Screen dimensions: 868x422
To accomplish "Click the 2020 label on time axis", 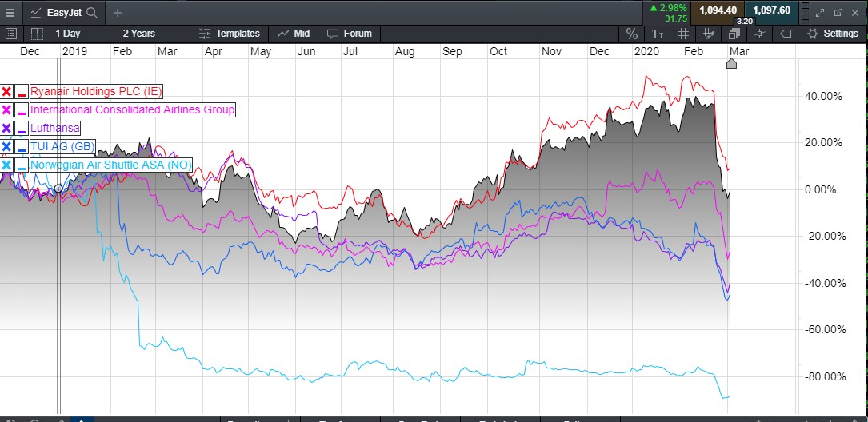I will pyautogui.click(x=646, y=51).
